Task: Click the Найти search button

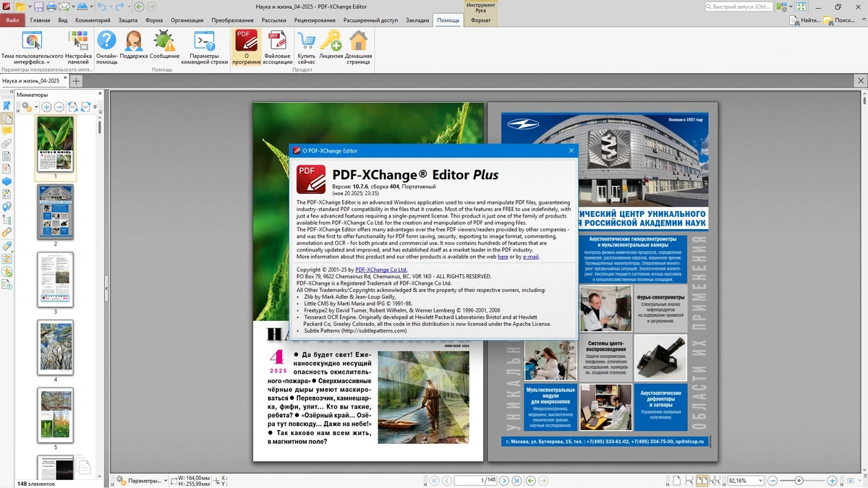Action: tap(805, 20)
